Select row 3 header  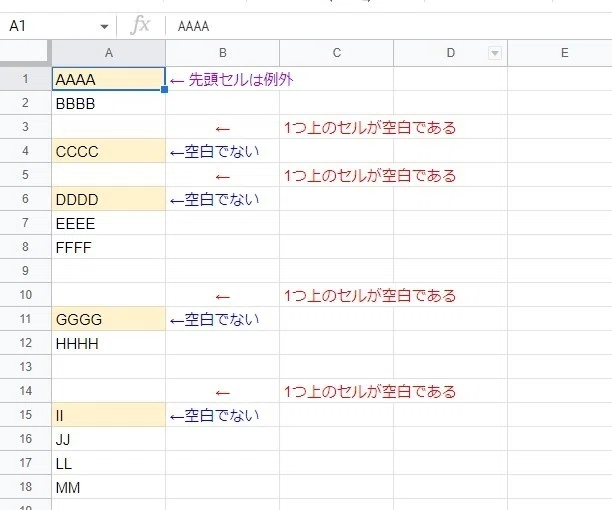pyautogui.click(x=25, y=127)
